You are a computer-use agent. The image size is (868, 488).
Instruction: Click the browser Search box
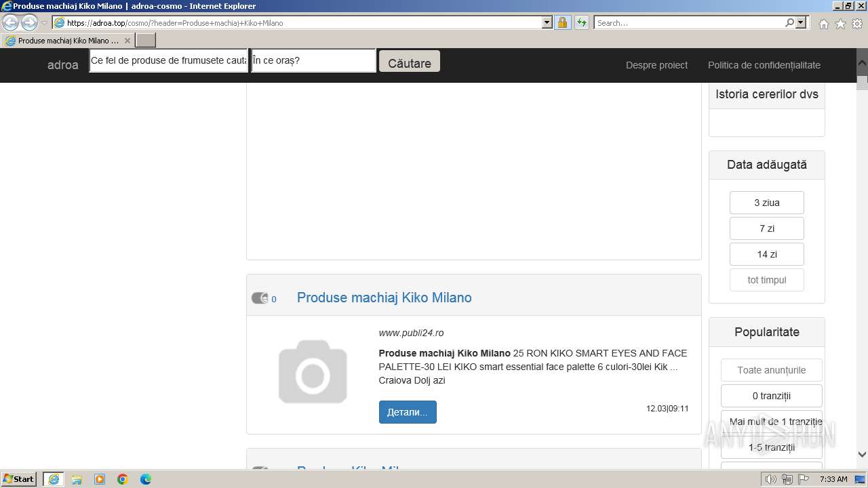[689, 22]
